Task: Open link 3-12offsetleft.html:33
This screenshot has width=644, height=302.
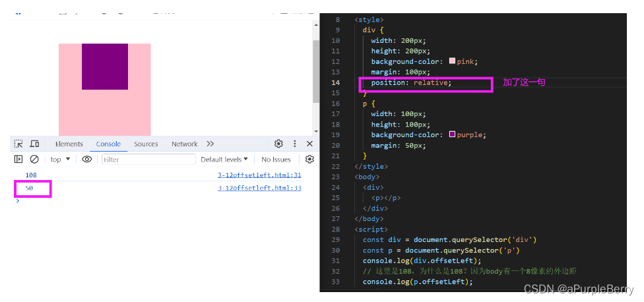Action: 259,189
